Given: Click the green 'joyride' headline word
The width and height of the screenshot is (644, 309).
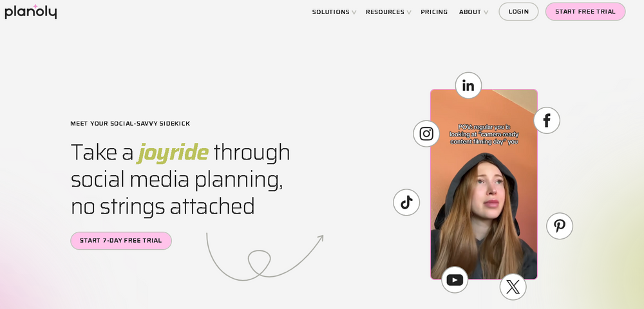Looking at the screenshot, I should pos(173,152).
